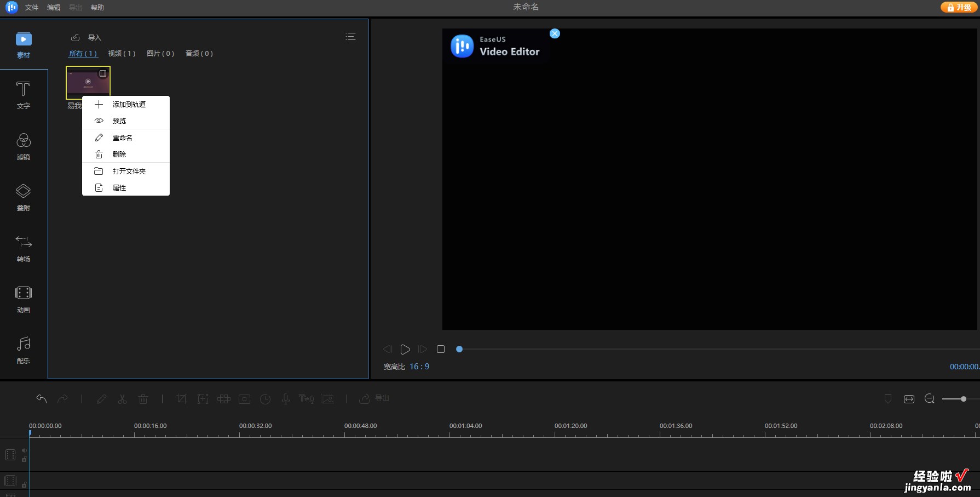
Task: Click the scissors split icon
Action: coord(122,399)
